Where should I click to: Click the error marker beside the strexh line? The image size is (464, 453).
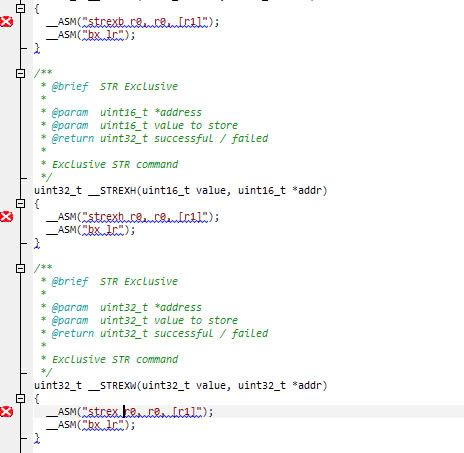(7, 217)
